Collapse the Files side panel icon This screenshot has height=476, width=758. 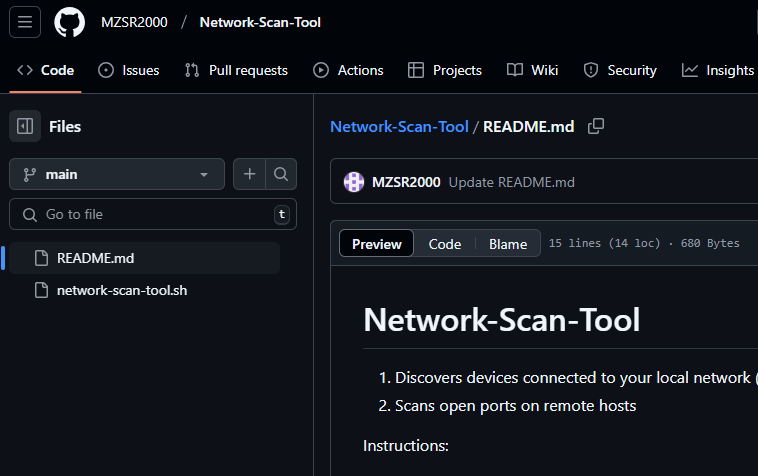(25, 127)
